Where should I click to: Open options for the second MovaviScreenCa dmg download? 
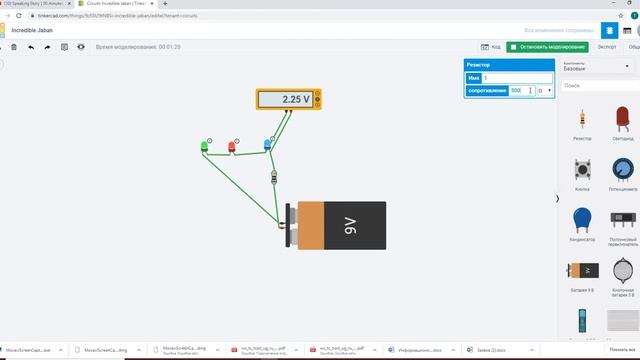click(139, 350)
